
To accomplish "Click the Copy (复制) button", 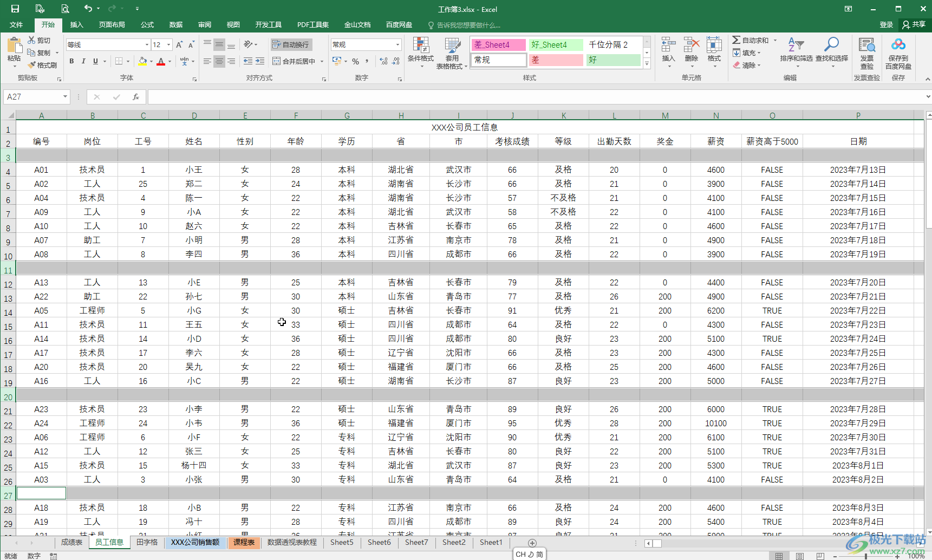I will [x=40, y=53].
